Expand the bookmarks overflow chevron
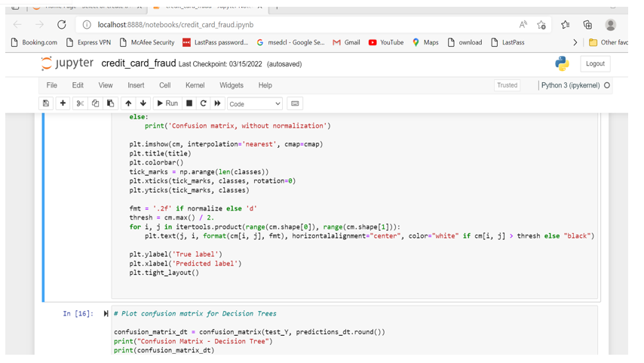 (575, 43)
